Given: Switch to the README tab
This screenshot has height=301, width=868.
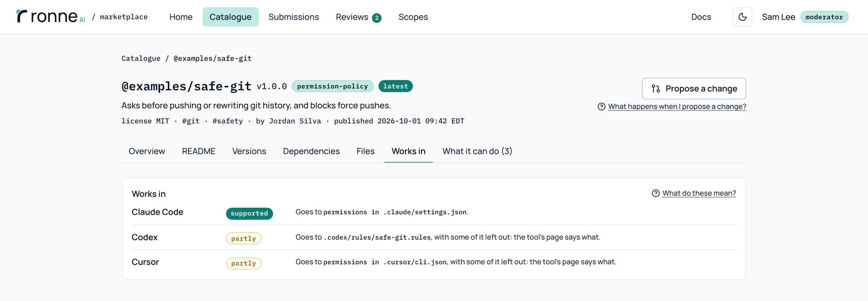Looking at the screenshot, I should click(199, 151).
